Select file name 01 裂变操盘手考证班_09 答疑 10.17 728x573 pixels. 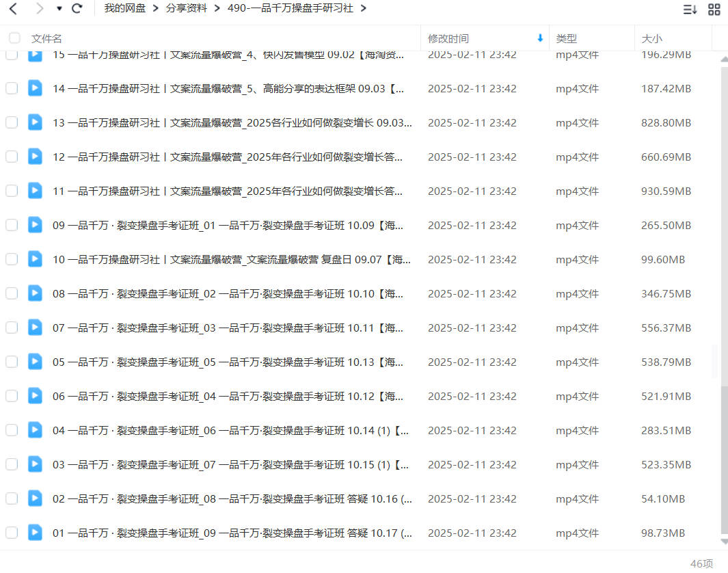pyautogui.click(x=232, y=533)
